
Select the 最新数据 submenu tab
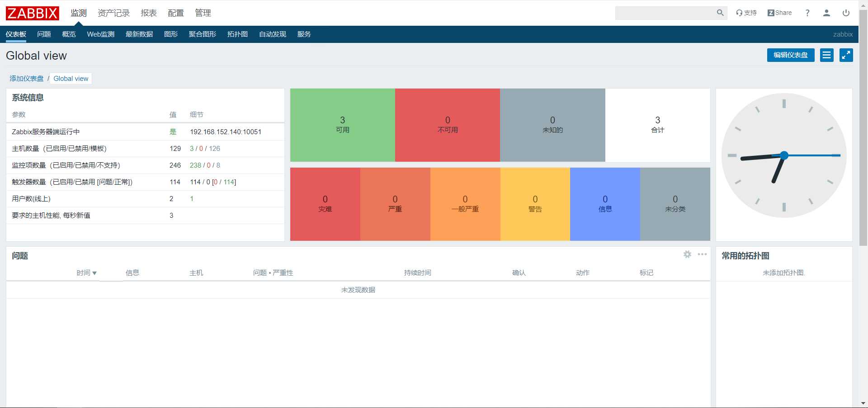click(139, 34)
